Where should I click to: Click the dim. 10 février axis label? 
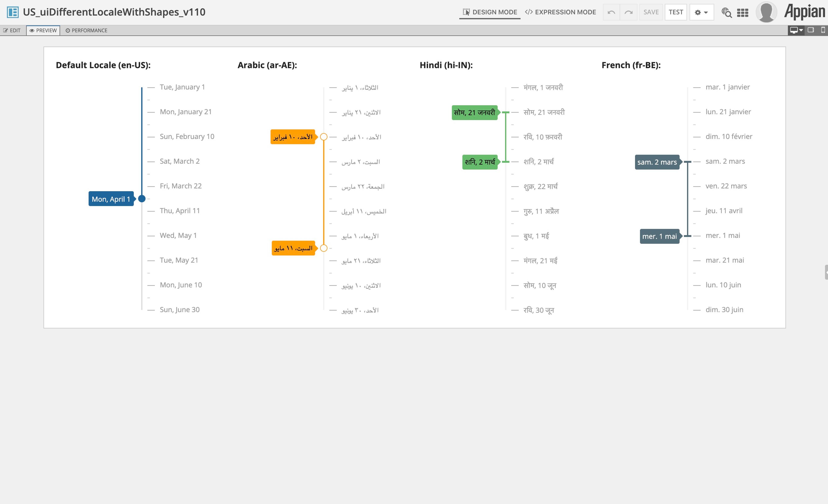729,136
